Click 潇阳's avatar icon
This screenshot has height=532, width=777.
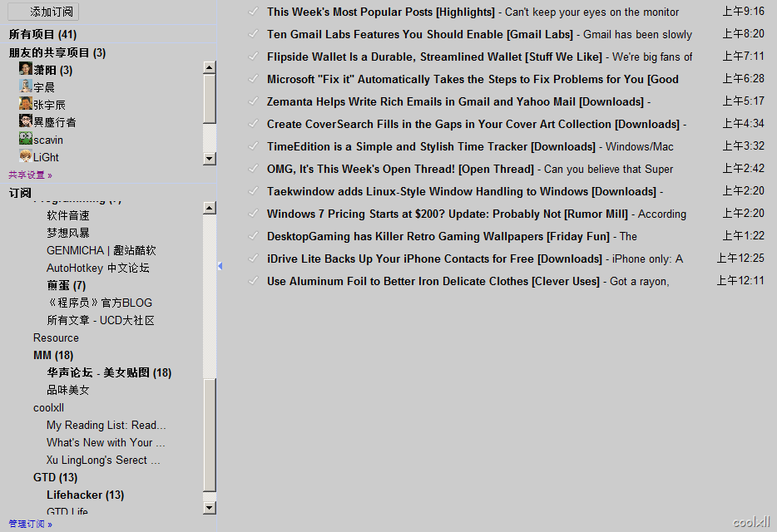coord(26,68)
